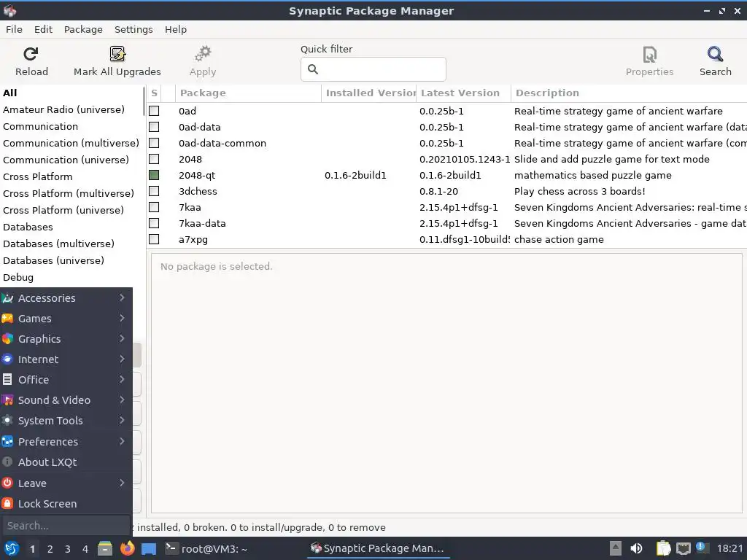This screenshot has height=560, width=747.
Task: Open the LXQt start menu button
Action: (x=12, y=548)
